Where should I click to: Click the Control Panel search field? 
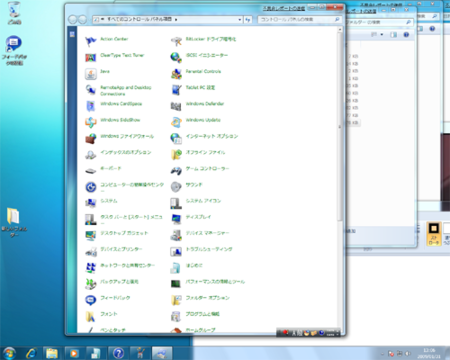click(299, 20)
